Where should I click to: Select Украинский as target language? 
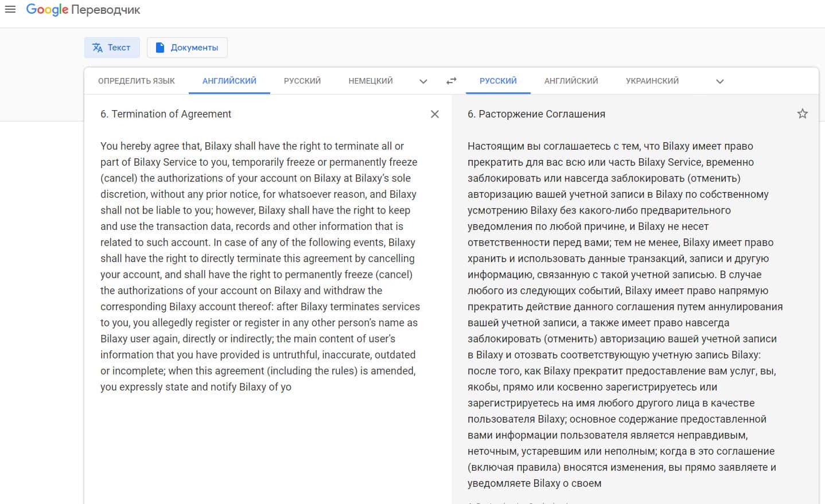[652, 81]
